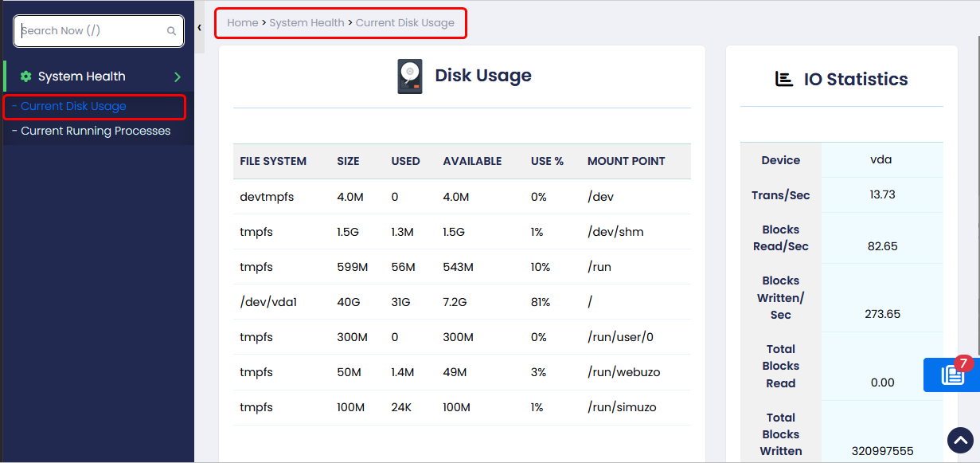
Task: Click the red 7 notification badge
Action: [x=963, y=363]
